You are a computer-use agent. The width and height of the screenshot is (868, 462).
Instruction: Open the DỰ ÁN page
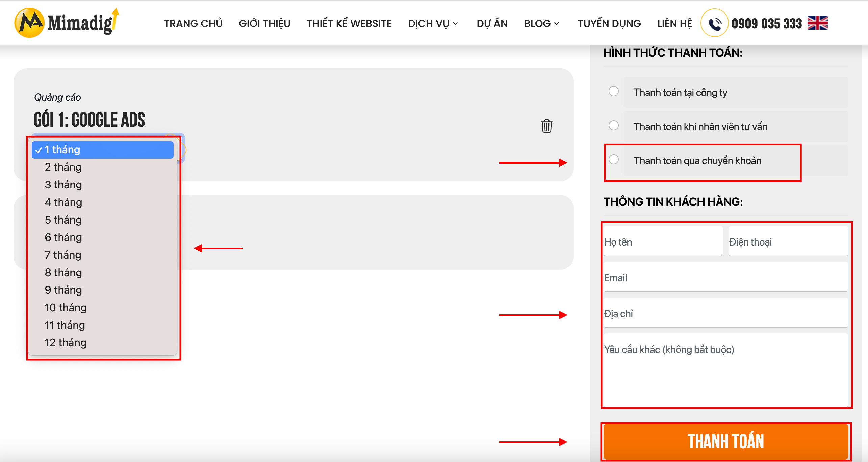(492, 23)
